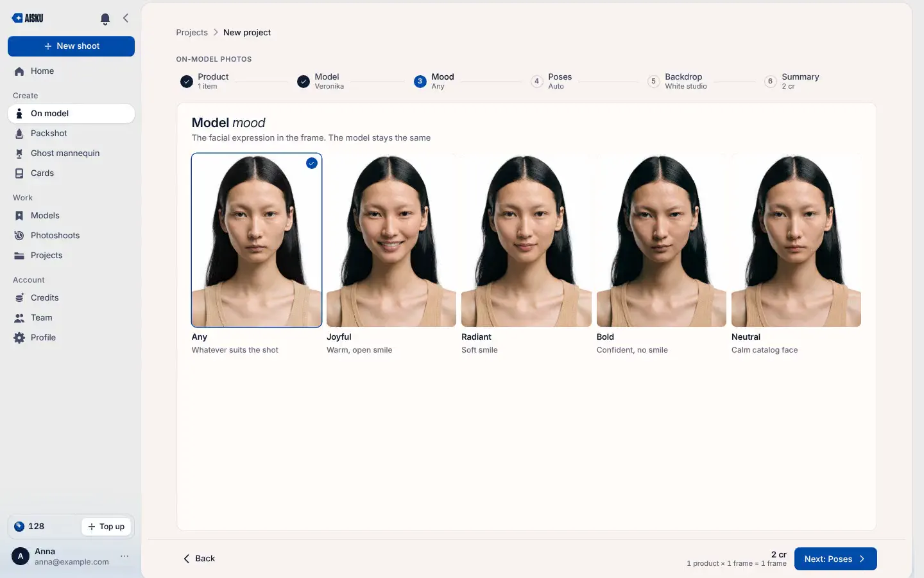This screenshot has height=578, width=924.
Task: Go Back to previous step
Action: pyautogui.click(x=199, y=559)
